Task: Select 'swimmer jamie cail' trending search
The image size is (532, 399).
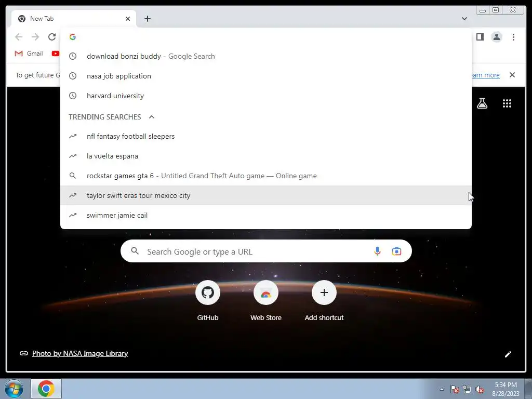Action: tap(266, 215)
